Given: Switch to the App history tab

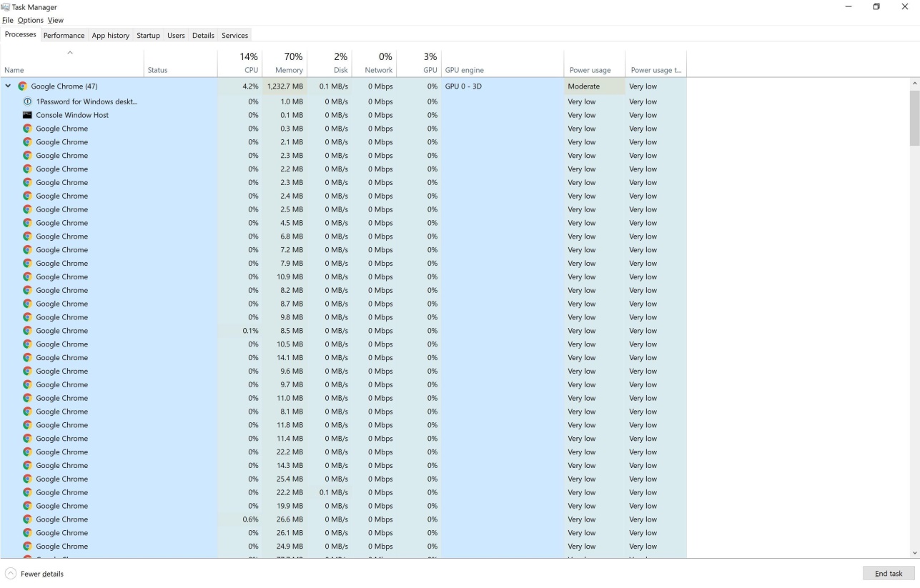Looking at the screenshot, I should click(x=110, y=35).
